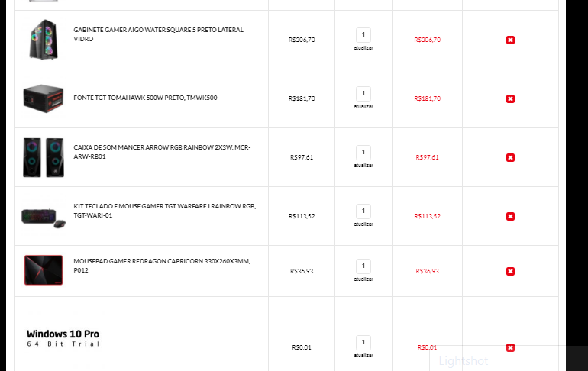Click the Gabinete Aigo quantity field
The image size is (588, 371).
(x=363, y=34)
